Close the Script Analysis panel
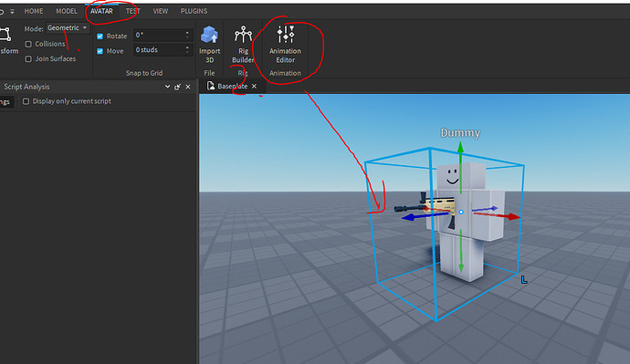The width and height of the screenshot is (630, 364). 188,87
